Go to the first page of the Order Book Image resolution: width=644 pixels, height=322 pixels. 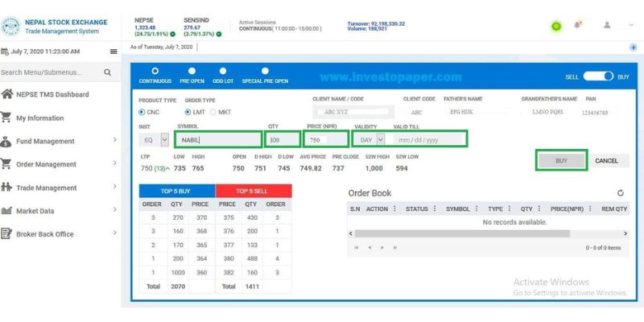(356, 248)
